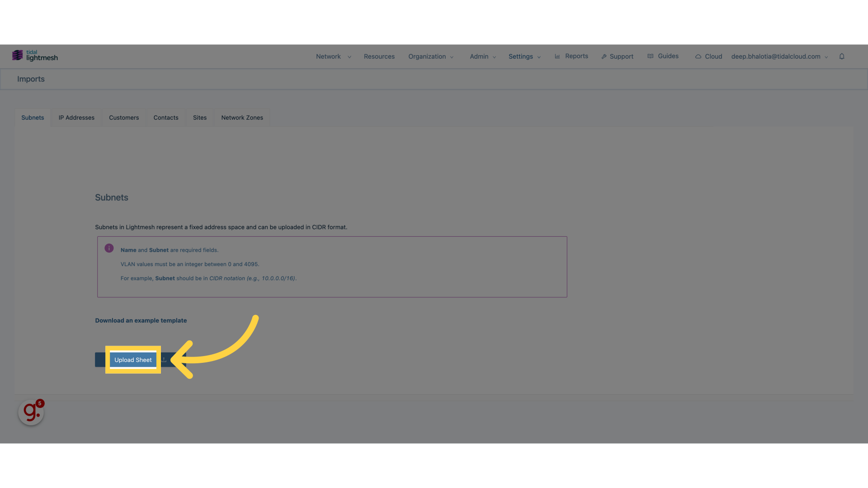Viewport: 868px width, 488px height.
Task: Select the Network Zones tab
Action: 242,117
